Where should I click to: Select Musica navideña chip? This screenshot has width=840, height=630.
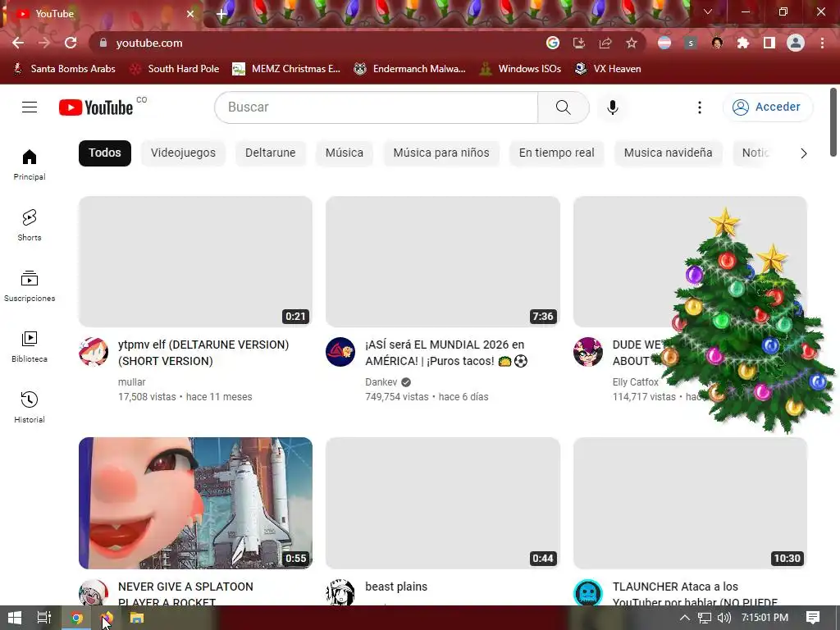668,153
